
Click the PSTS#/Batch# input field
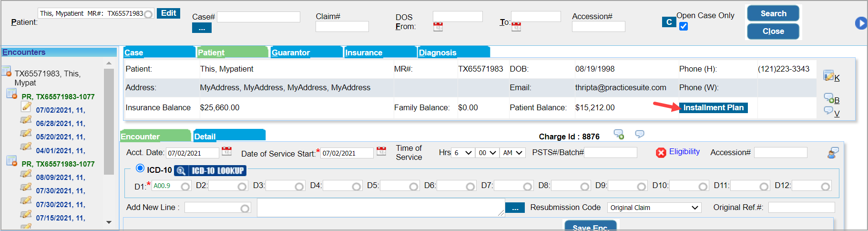click(611, 153)
